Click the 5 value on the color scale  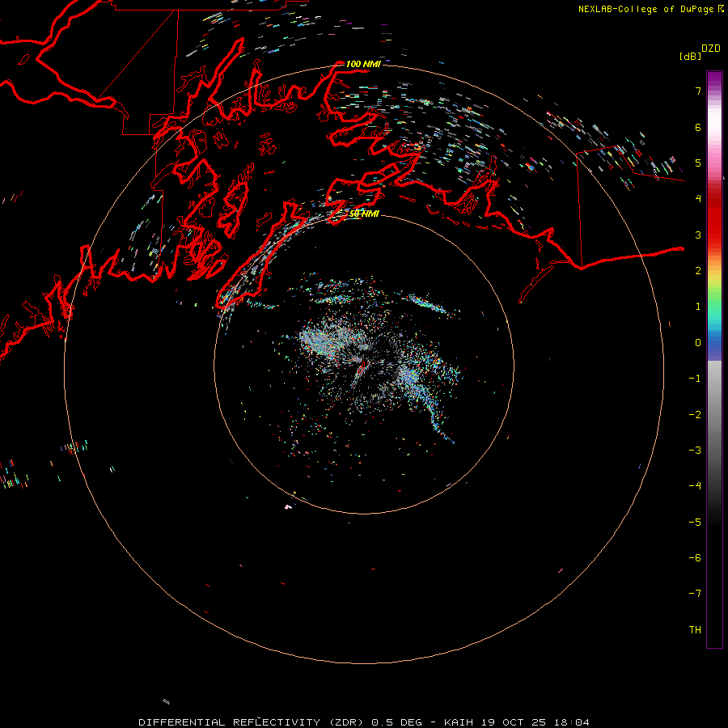698,163
